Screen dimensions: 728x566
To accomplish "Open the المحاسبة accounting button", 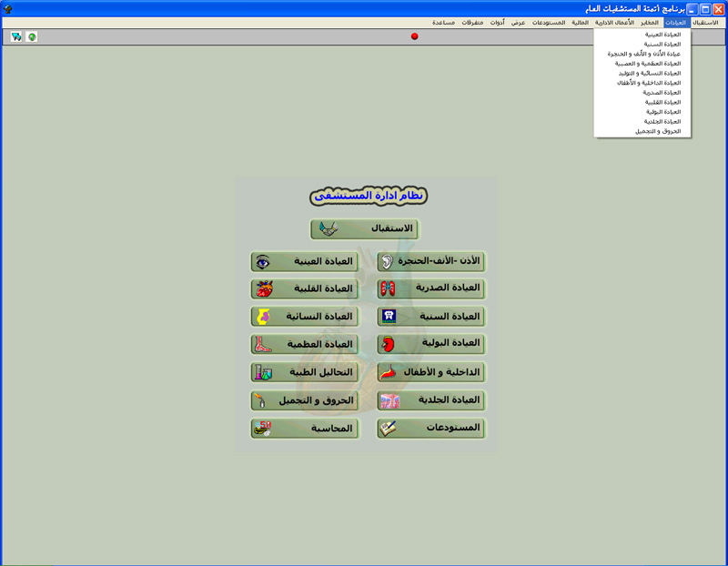I will click(305, 429).
